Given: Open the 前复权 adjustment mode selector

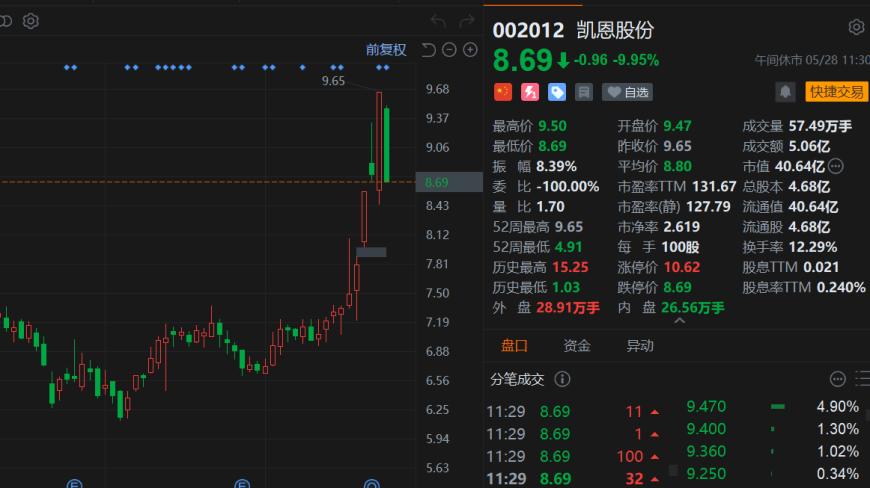Looking at the screenshot, I should [x=386, y=50].
